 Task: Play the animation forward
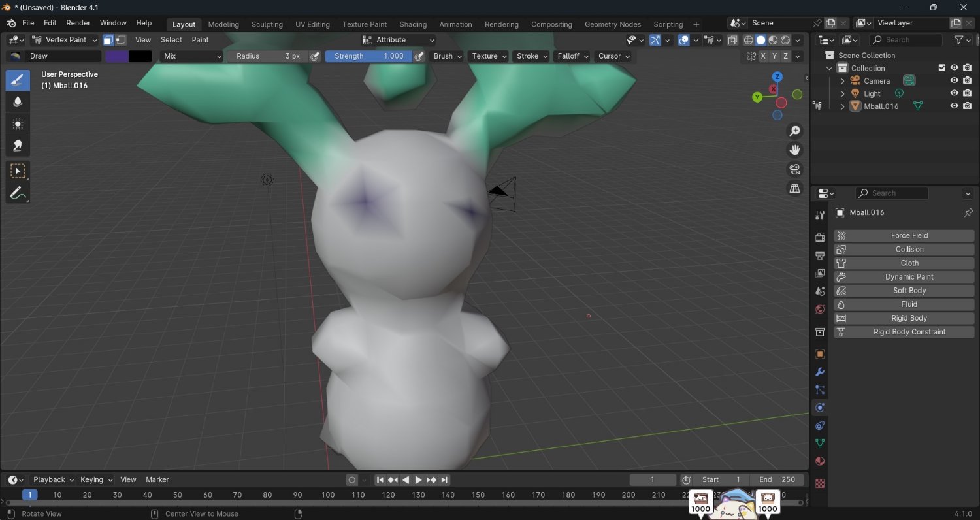[x=419, y=480]
